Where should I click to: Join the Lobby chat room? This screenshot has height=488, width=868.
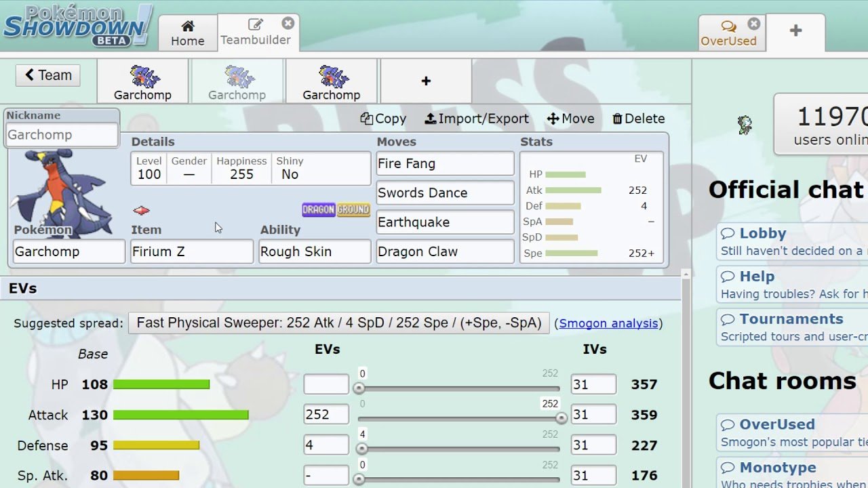pos(792,241)
